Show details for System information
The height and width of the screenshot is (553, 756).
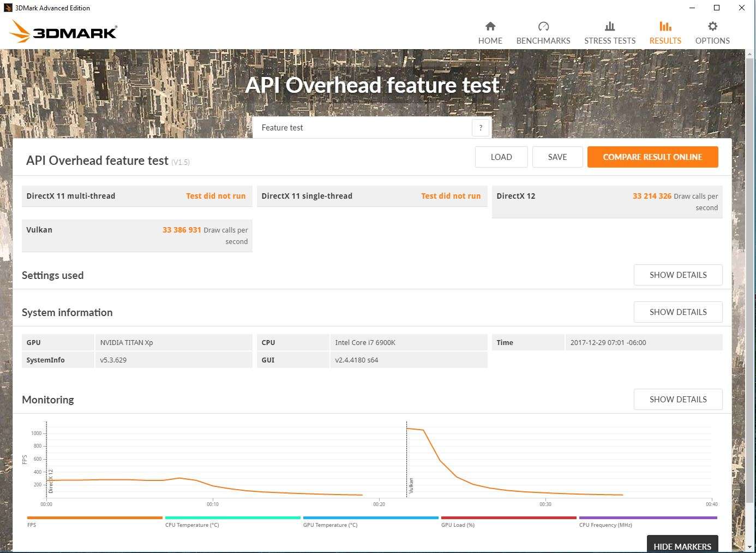tap(678, 312)
